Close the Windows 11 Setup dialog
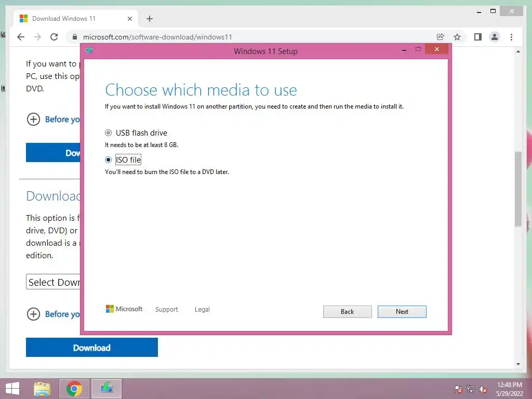The height and width of the screenshot is (399, 532). click(x=436, y=49)
